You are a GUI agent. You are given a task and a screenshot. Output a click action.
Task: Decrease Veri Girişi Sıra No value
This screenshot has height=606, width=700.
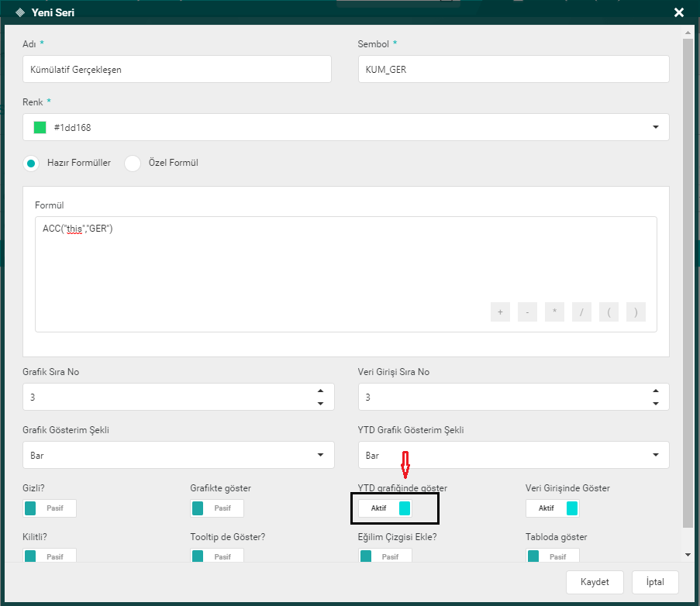(656, 403)
